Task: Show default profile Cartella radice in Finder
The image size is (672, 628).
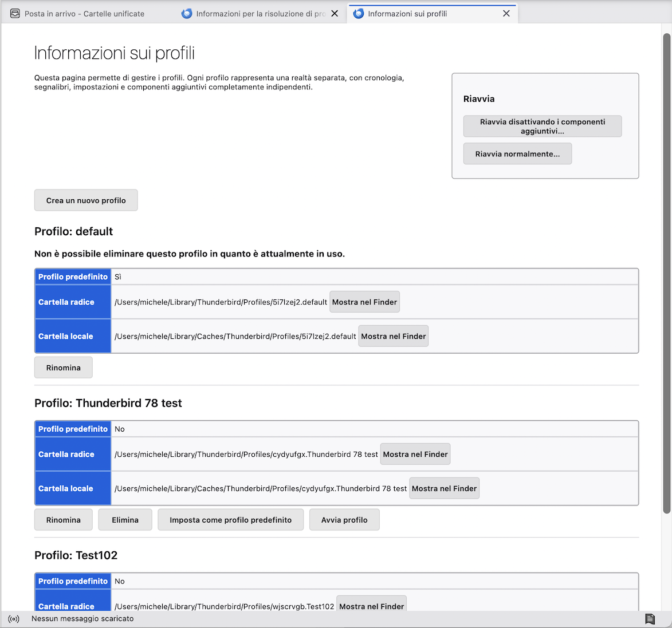Action: (364, 302)
